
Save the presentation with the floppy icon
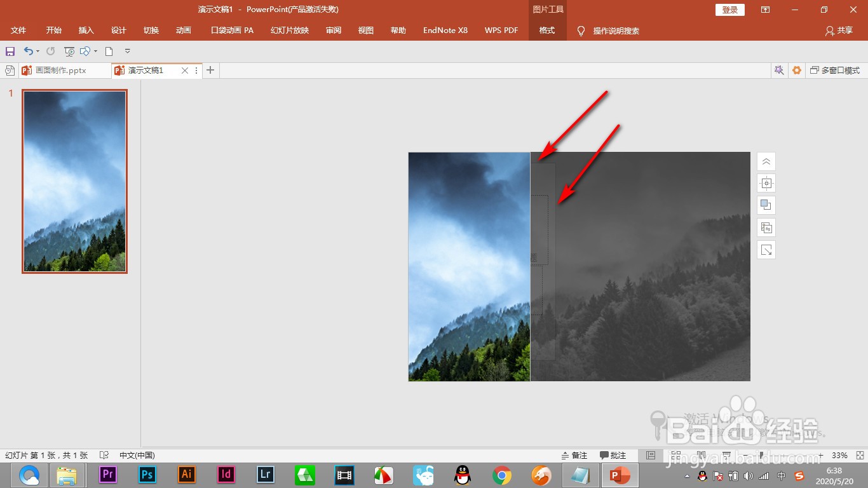pos(10,51)
